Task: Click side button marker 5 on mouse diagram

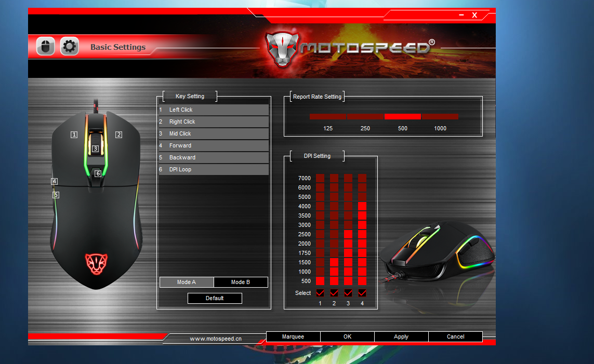Action: [x=56, y=195]
